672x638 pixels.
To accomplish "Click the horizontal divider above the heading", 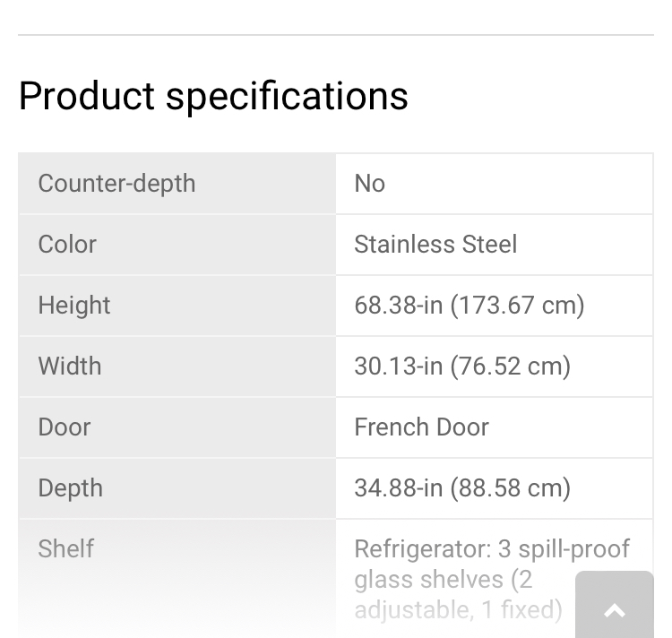I will pyautogui.click(x=336, y=35).
